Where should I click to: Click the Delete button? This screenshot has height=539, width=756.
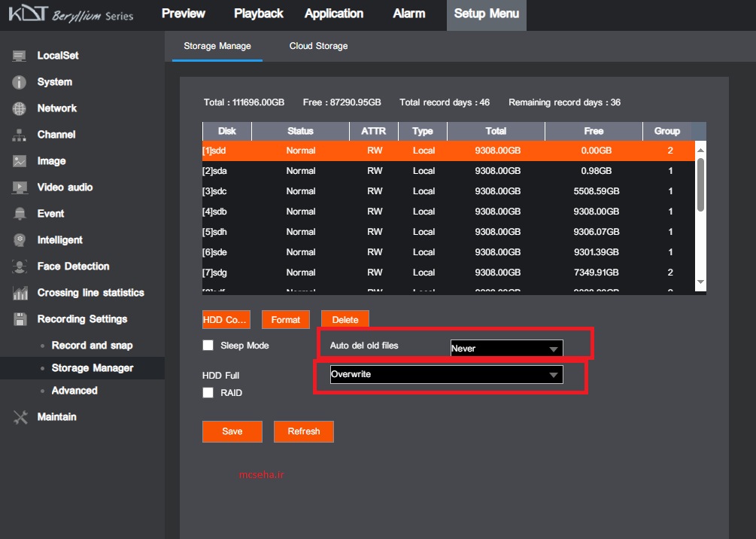click(345, 319)
